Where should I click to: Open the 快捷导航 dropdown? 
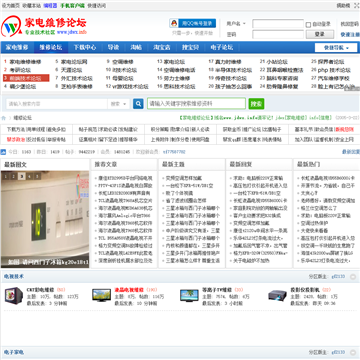point(336,48)
